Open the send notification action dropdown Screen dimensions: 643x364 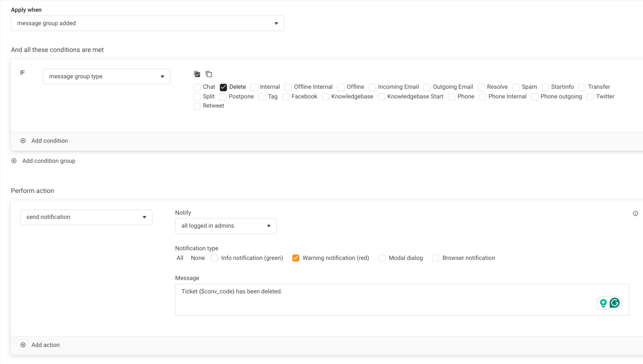coord(86,217)
